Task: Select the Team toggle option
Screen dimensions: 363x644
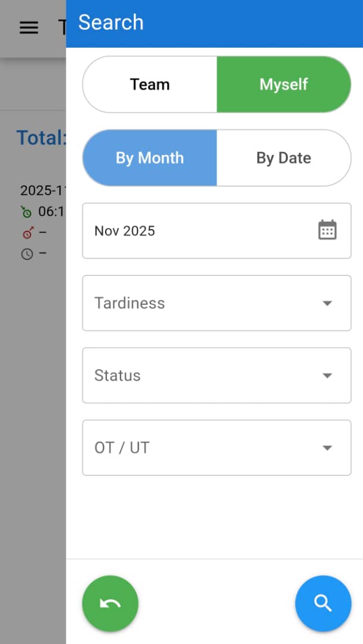Action: [x=150, y=85]
